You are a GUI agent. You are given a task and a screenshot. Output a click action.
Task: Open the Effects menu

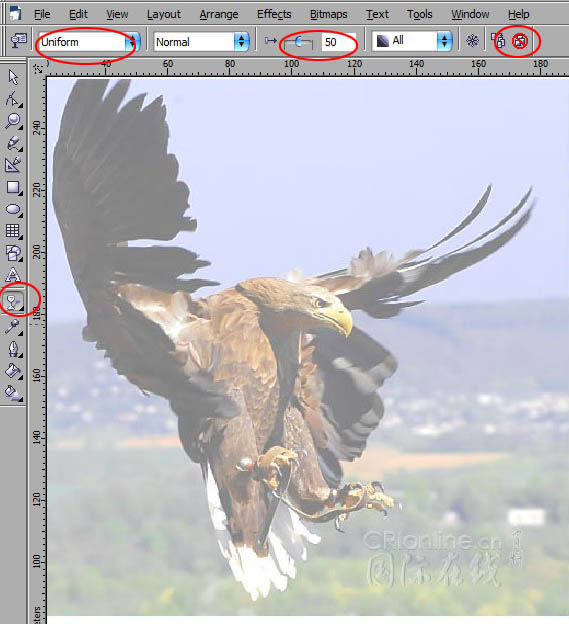(x=274, y=14)
